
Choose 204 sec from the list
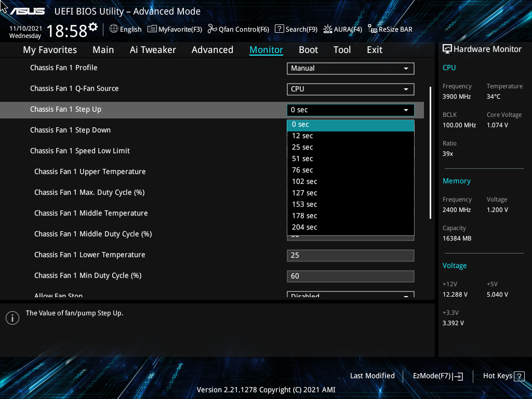351,228
